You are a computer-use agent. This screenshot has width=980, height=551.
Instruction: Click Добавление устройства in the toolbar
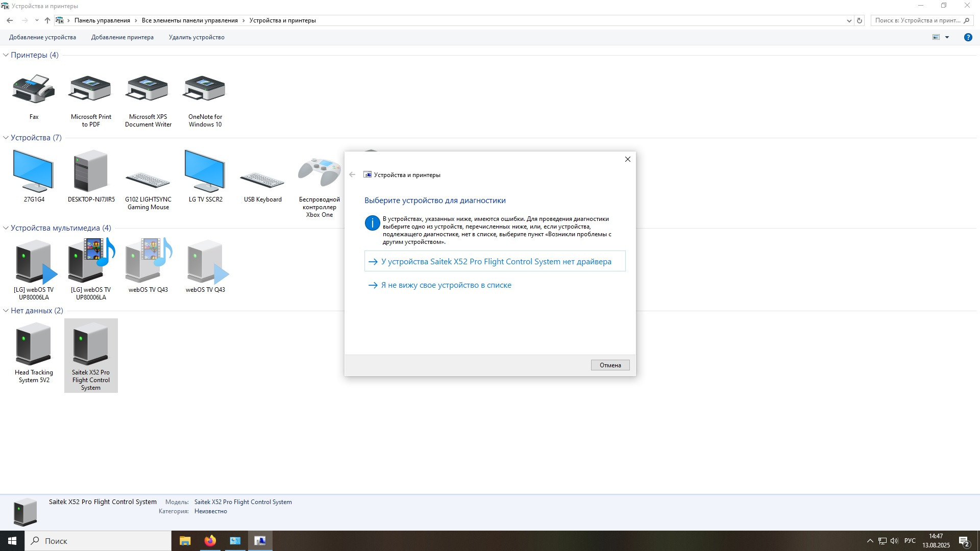coord(42,37)
